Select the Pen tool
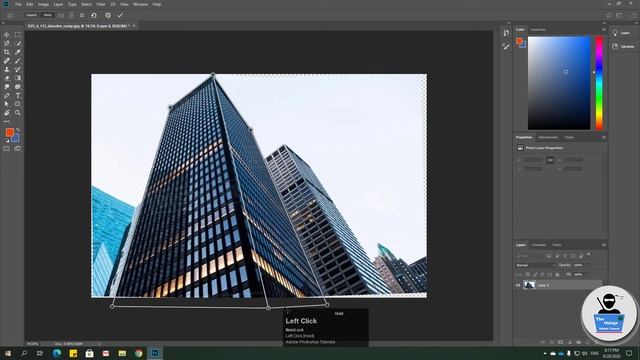Viewport: 640px width, 360px height. (x=7, y=96)
